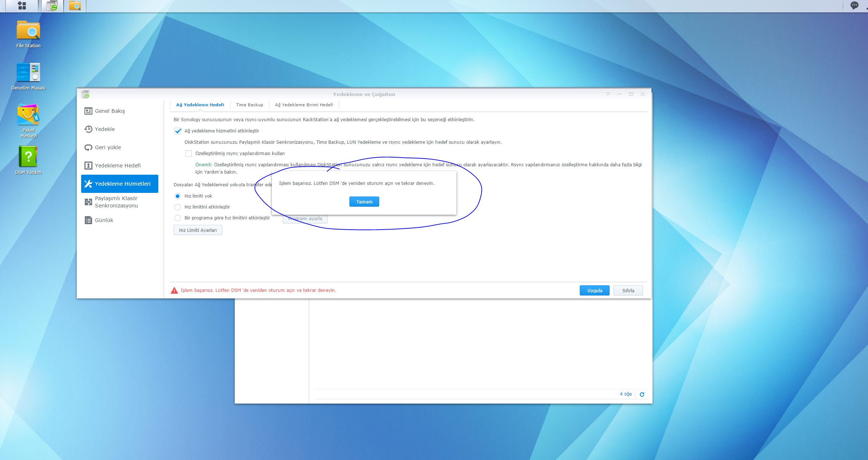Uncheck Ağ yedekleme hizmetini etkinleştir
The height and width of the screenshot is (460, 868).
coord(178,131)
